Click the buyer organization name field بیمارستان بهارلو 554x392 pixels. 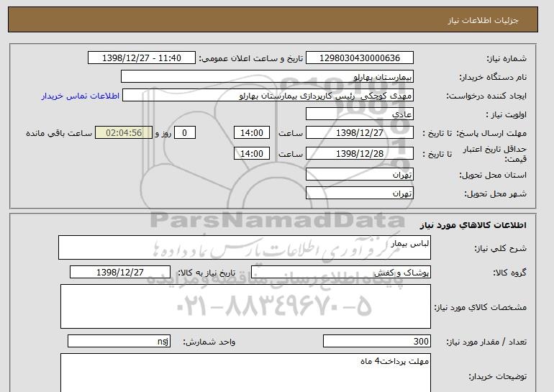pyautogui.click(x=267, y=77)
